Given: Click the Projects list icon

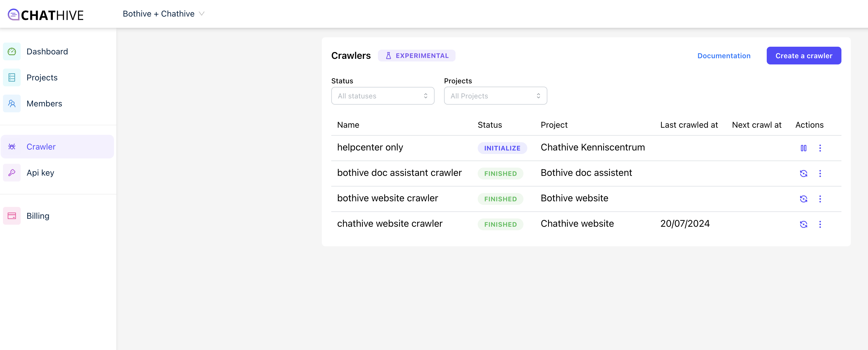Looking at the screenshot, I should [x=12, y=77].
